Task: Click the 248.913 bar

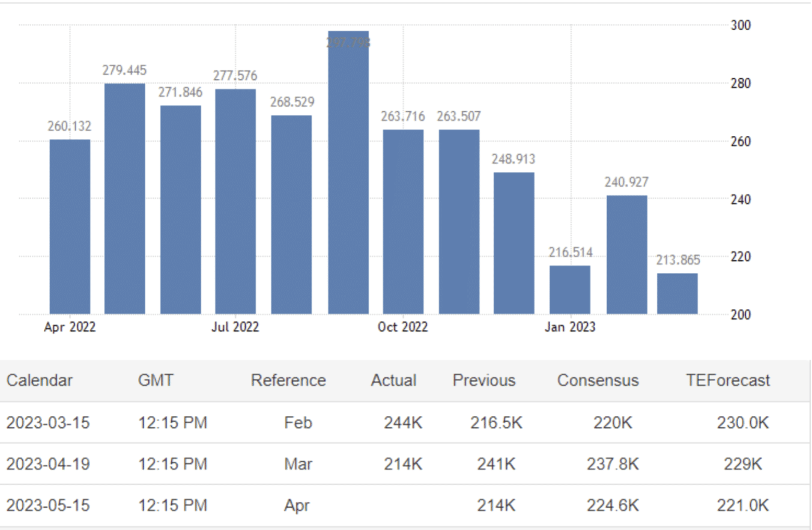Action: click(x=514, y=243)
